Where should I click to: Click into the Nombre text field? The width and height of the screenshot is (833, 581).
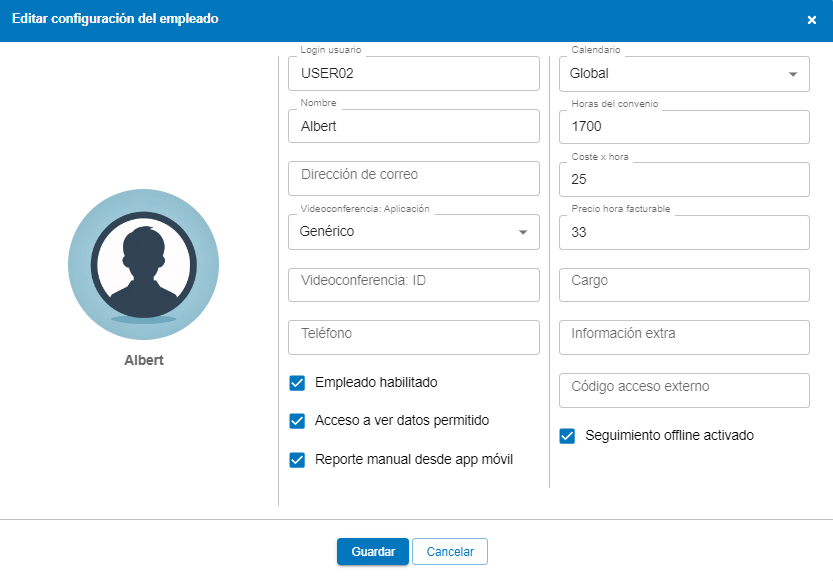tap(413, 127)
